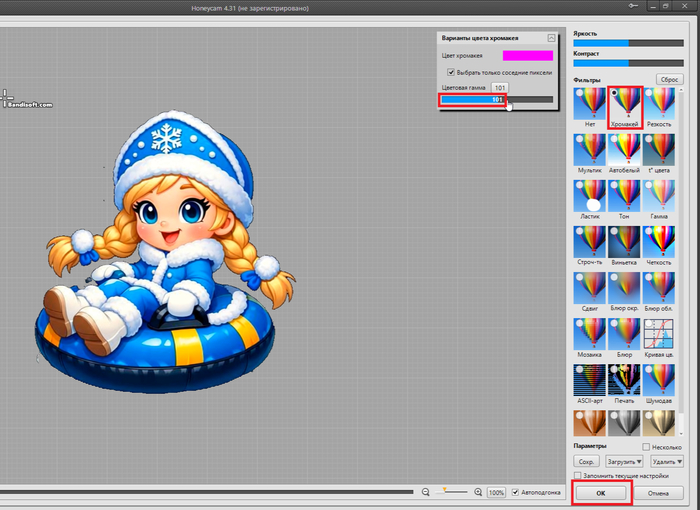Viewport: 700px width, 510px height.
Task: Click the Яркость brightness slider
Action: (629, 43)
